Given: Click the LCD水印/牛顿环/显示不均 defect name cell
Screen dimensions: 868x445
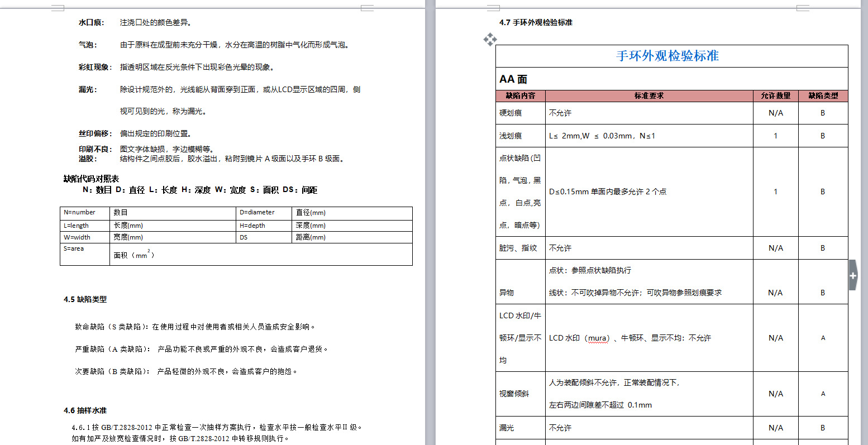Looking at the screenshot, I should 521,338.
